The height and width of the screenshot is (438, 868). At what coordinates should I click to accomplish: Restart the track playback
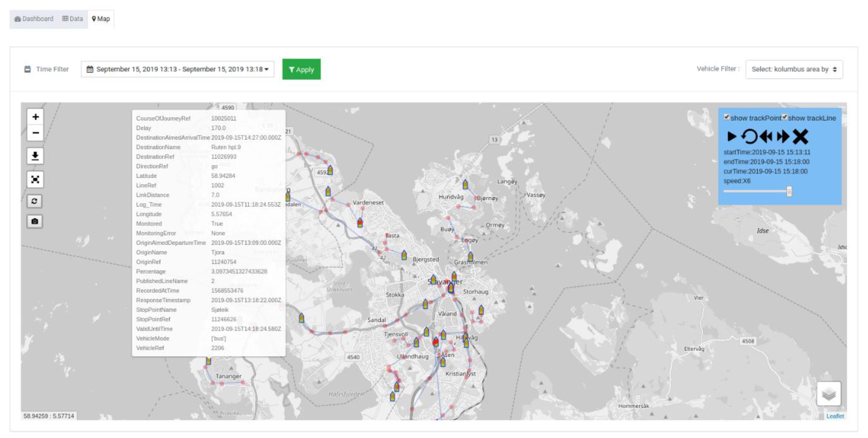tap(749, 136)
